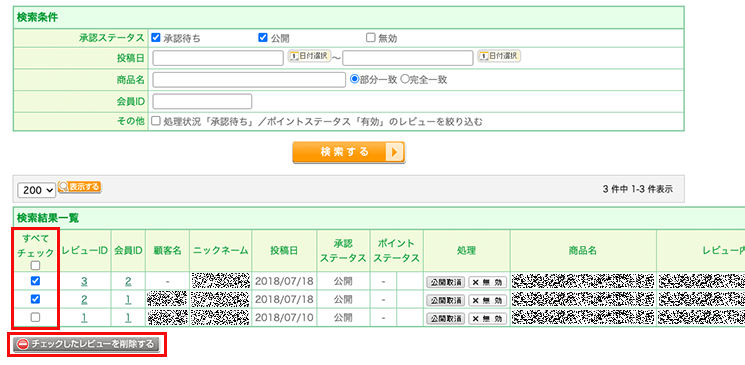Delete checked reviews with チェックしたレビューを削除する

coord(86,345)
